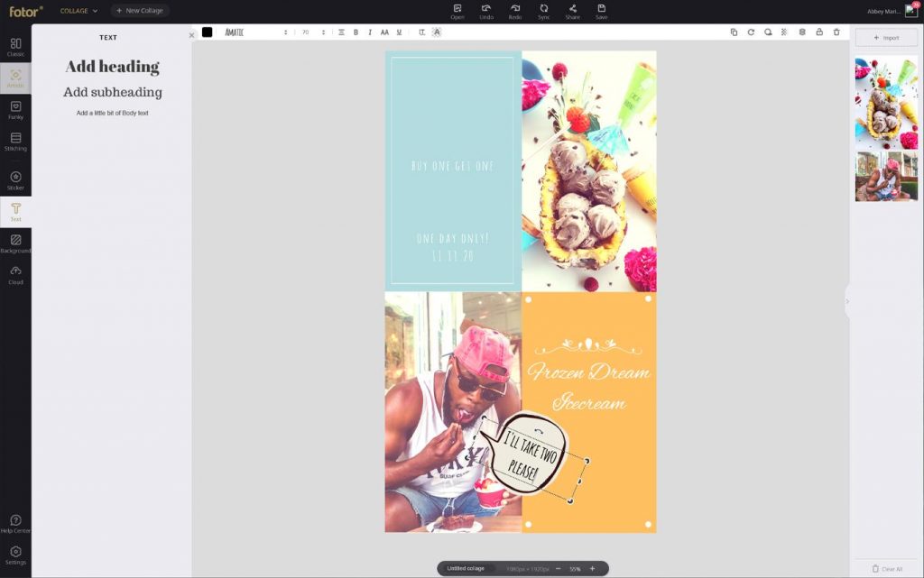Click the Open icon in top toolbar
924x578 pixels.
[x=457, y=11]
